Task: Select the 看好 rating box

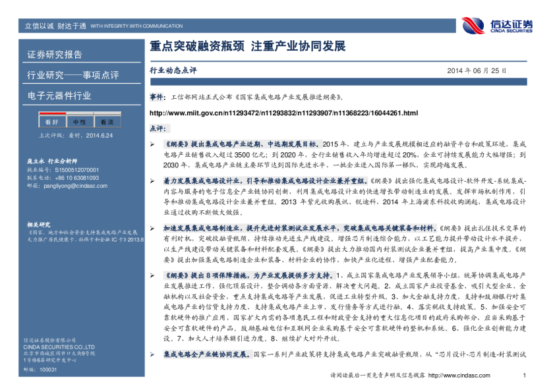Action: coord(51,123)
